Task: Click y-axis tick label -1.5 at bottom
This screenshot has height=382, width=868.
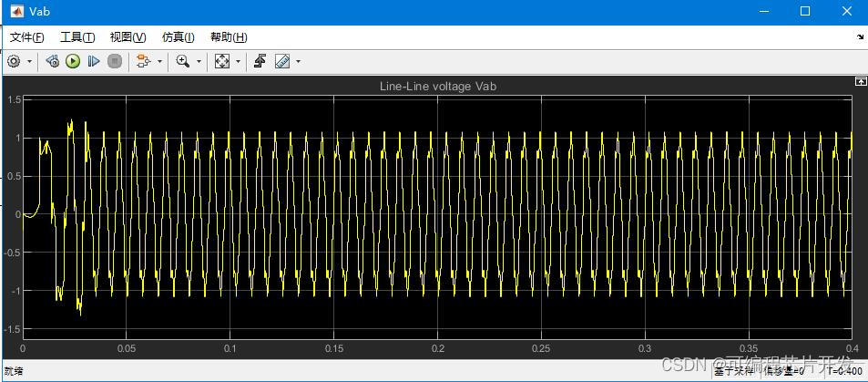Action: (12, 329)
